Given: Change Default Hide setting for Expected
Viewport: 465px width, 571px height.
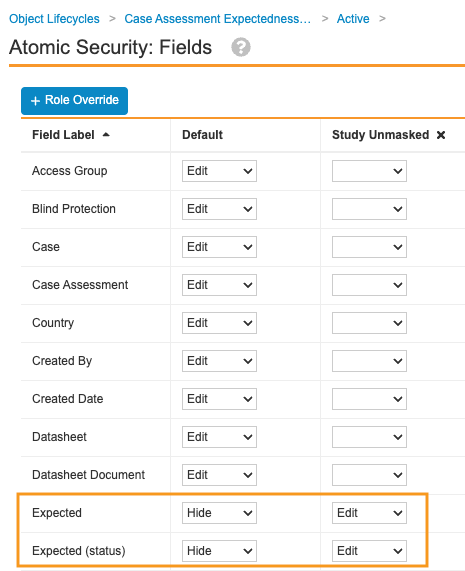Looking at the screenshot, I should 219,513.
